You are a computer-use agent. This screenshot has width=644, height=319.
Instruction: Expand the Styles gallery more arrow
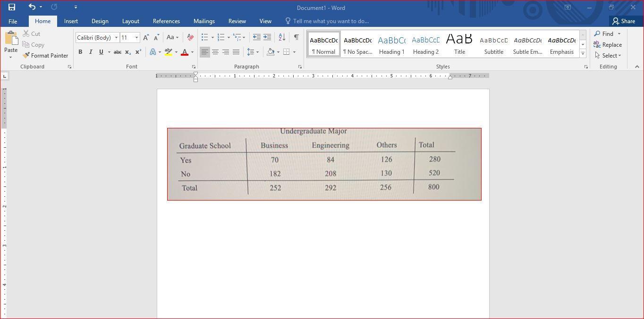tap(583, 54)
